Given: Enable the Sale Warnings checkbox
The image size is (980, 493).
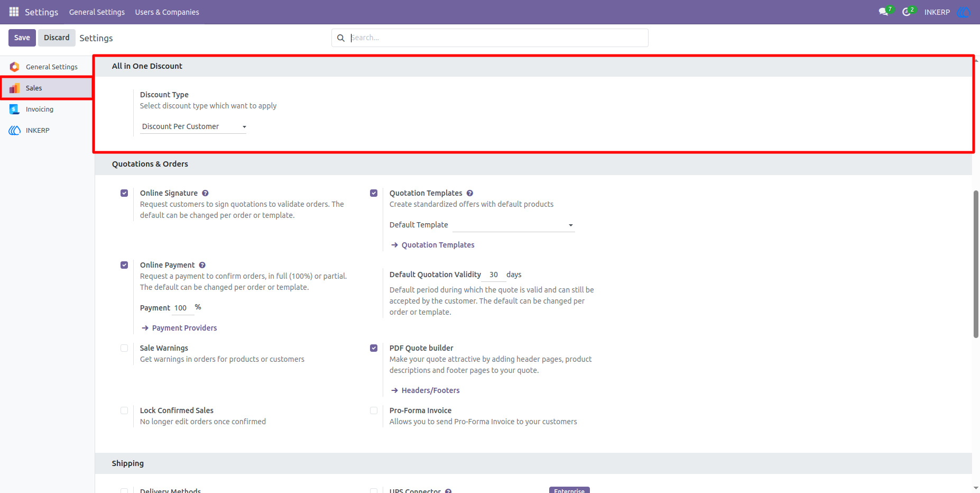Looking at the screenshot, I should click(x=124, y=348).
